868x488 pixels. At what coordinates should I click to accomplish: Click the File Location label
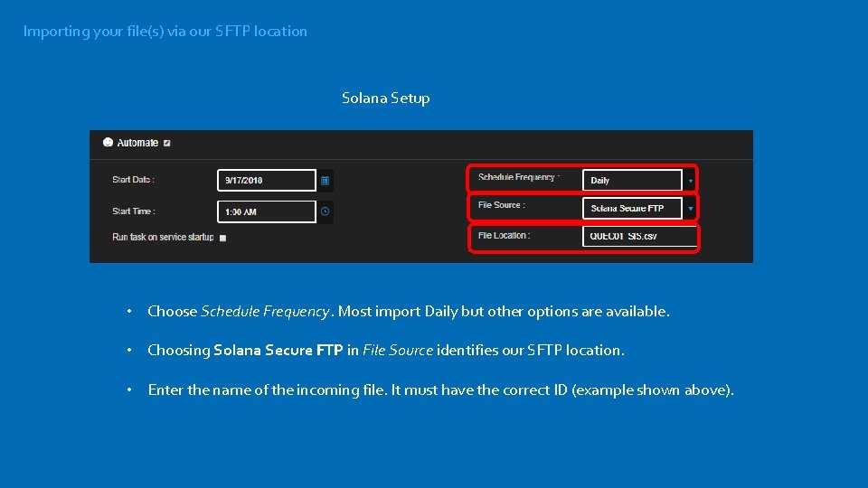point(504,236)
